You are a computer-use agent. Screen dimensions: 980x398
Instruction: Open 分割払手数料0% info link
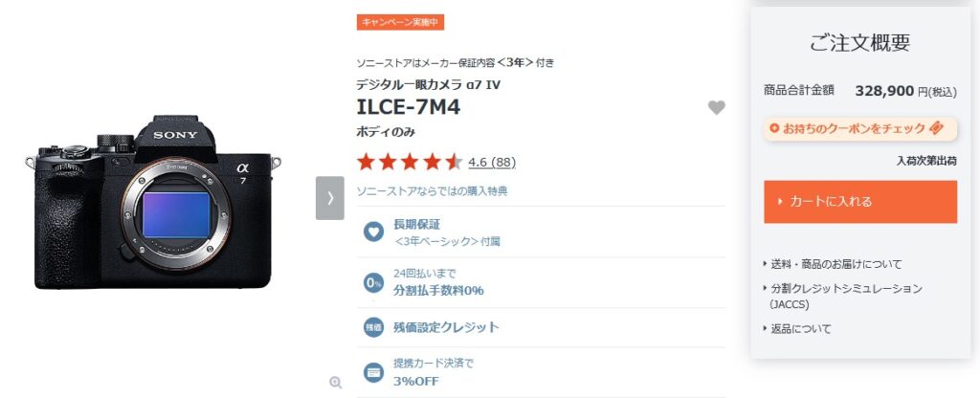pyautogui.click(x=438, y=282)
